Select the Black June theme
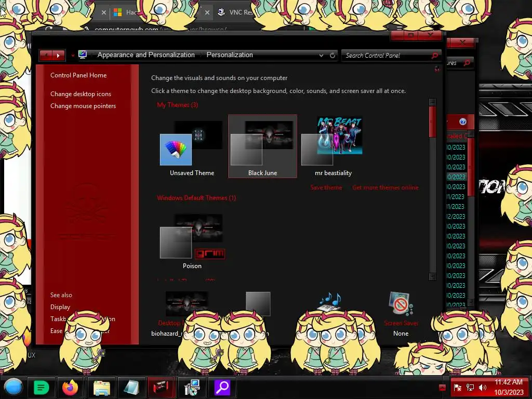This screenshot has height=399, width=532. (x=262, y=146)
